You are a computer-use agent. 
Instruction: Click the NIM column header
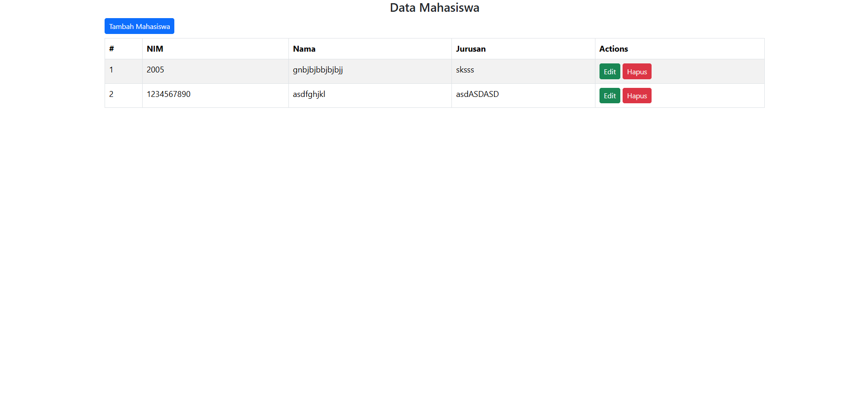pyautogui.click(x=155, y=49)
